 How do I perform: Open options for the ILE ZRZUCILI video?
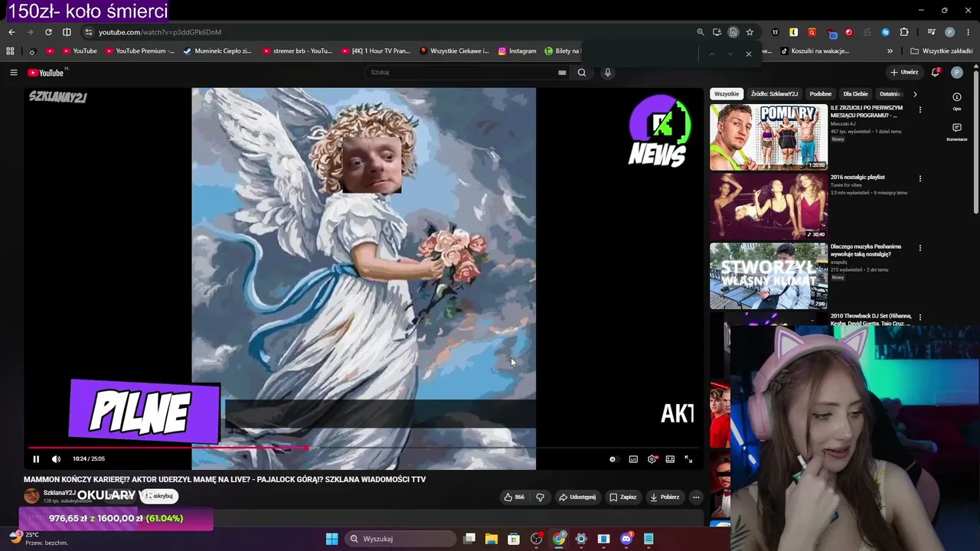[x=920, y=110]
